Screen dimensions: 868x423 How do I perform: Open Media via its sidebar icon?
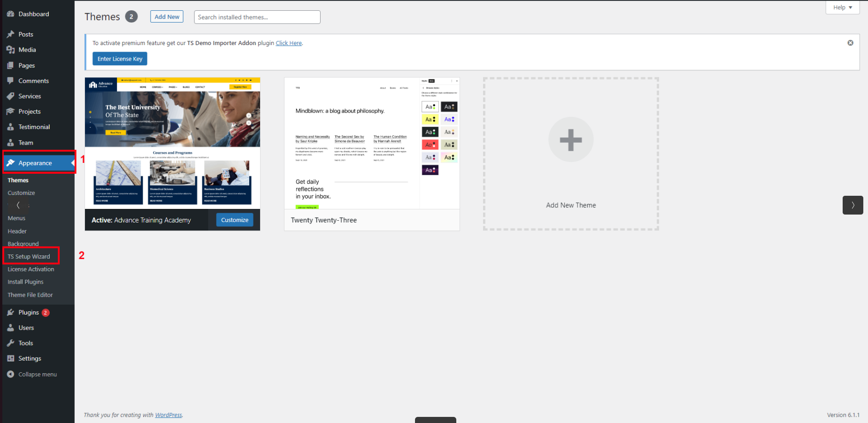coord(10,50)
